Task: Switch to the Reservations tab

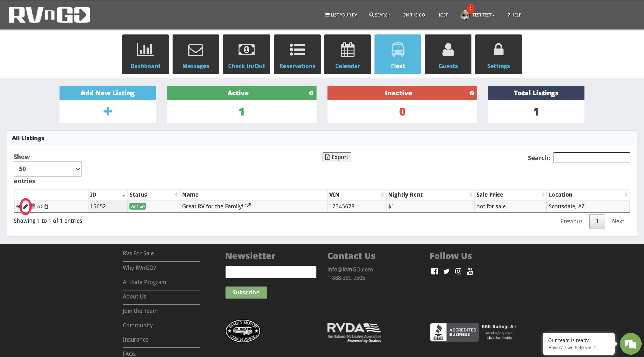Action: (297, 54)
